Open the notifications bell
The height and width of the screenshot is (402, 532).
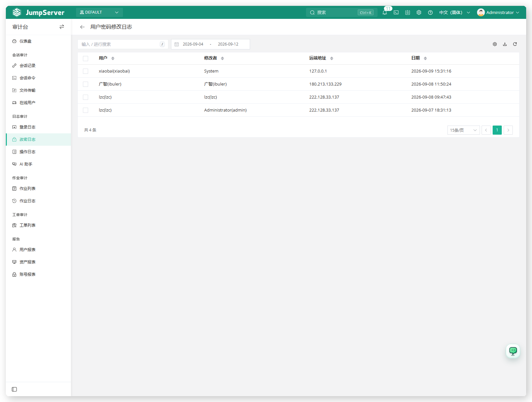[x=385, y=12]
